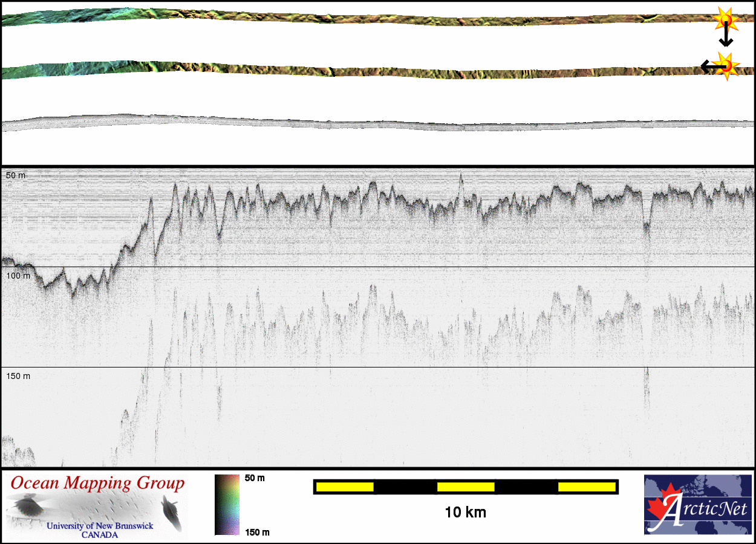Click the lower sun starburst icon
This screenshot has height=544, width=756.
click(726, 65)
